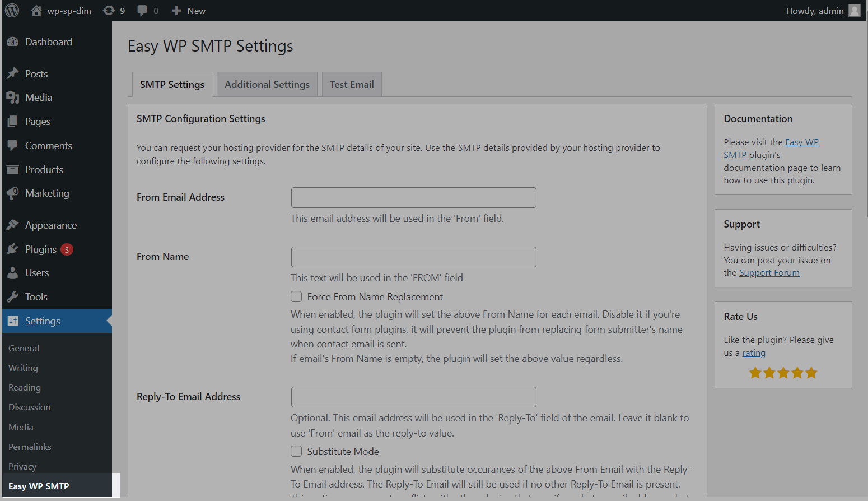Select the Easy WP SMTP submenu item

(39, 486)
